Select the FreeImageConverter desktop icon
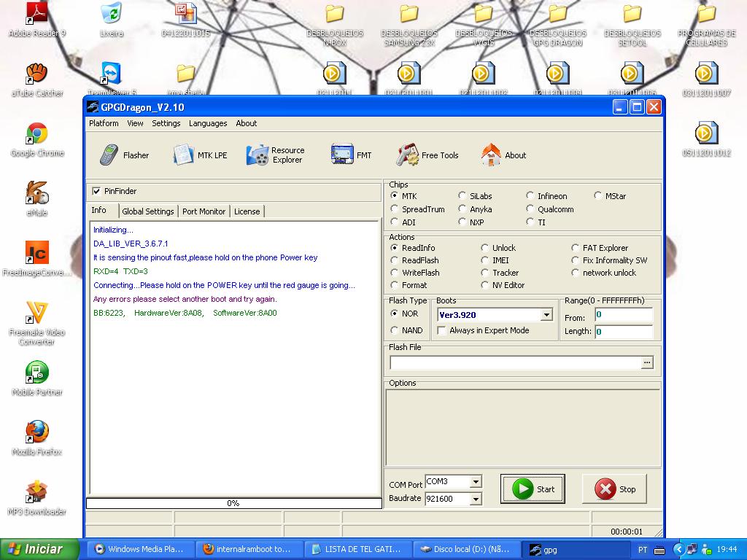The height and width of the screenshot is (560, 747). (x=36, y=259)
